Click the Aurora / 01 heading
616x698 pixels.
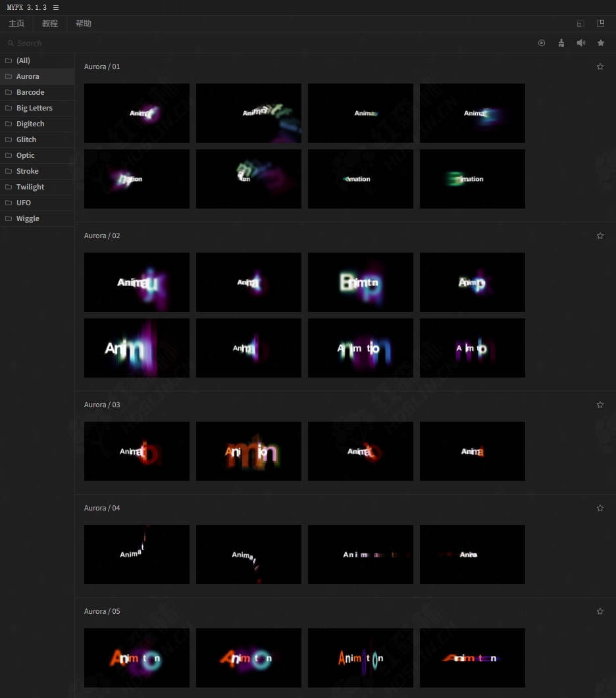tap(102, 66)
